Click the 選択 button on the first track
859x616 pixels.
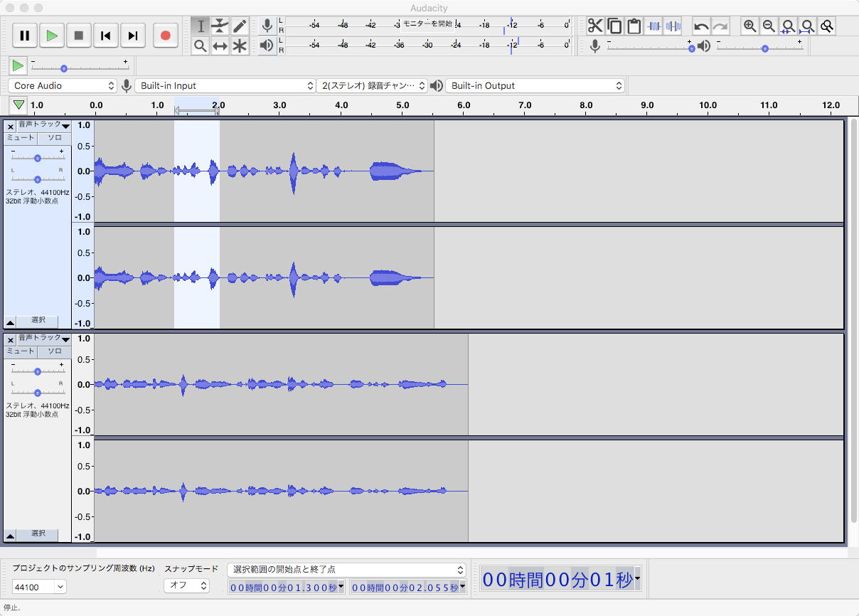[x=38, y=321]
